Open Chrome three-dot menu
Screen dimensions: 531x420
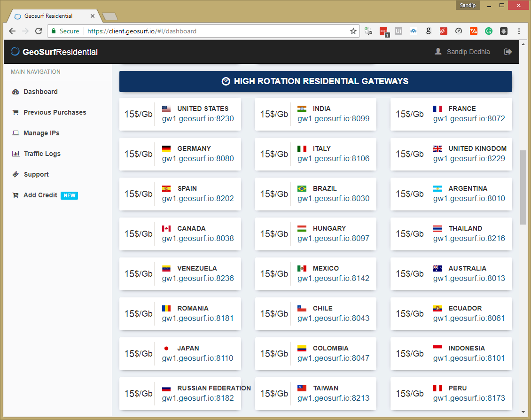(519, 31)
